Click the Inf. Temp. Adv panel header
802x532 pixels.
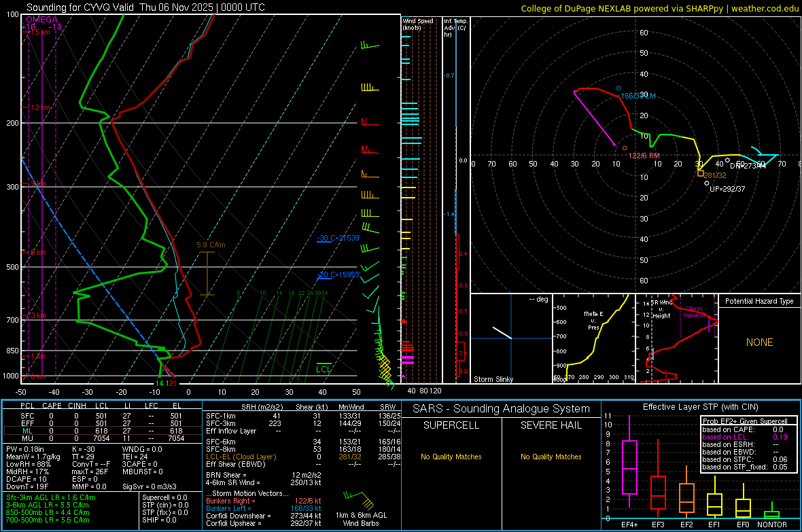[455, 28]
